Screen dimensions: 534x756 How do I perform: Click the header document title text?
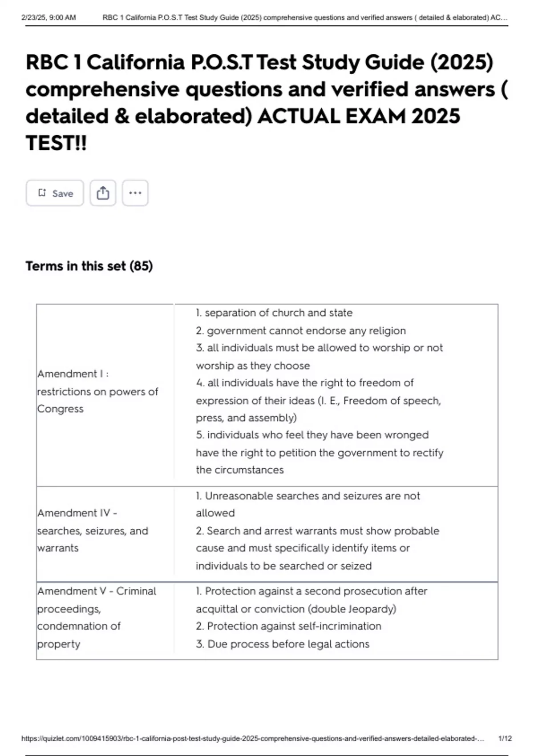304,18
